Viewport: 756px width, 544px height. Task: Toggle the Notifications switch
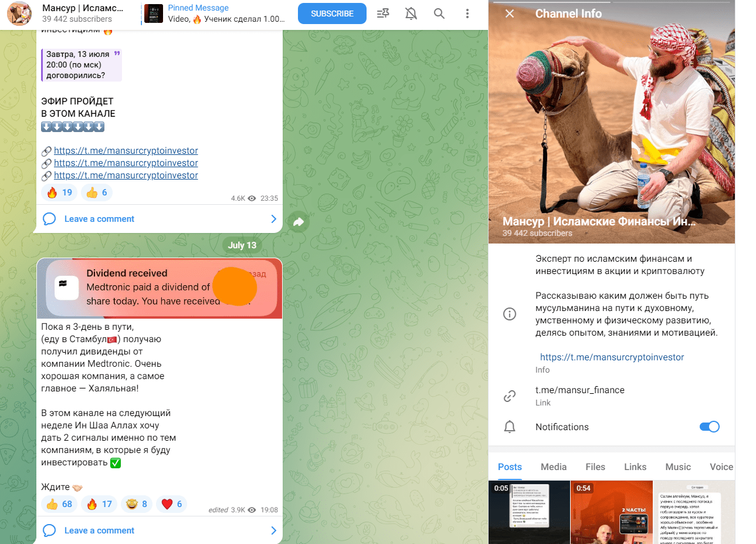tap(710, 427)
